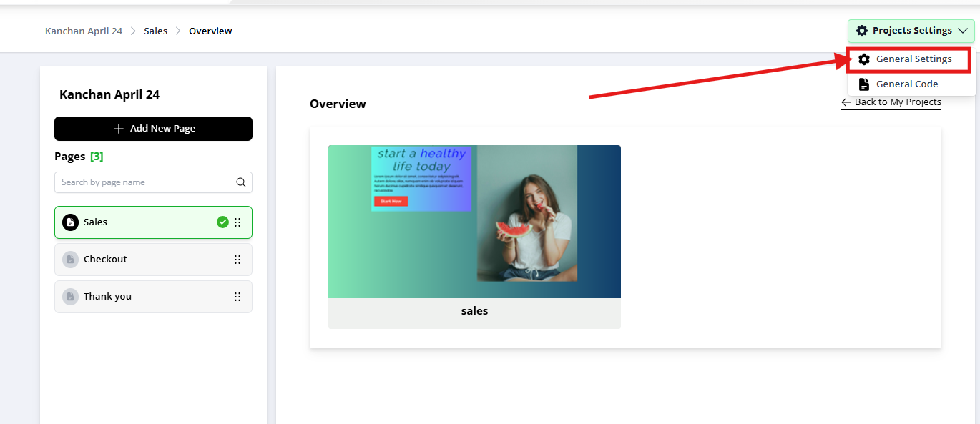Click drag handle dots on Thank you row
Image resolution: width=980 pixels, height=424 pixels.
(x=237, y=297)
